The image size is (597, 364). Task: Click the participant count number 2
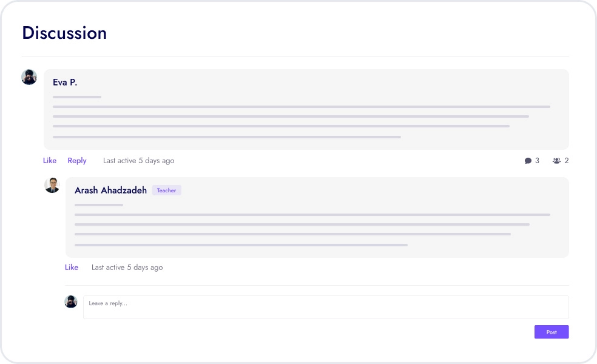tap(567, 161)
